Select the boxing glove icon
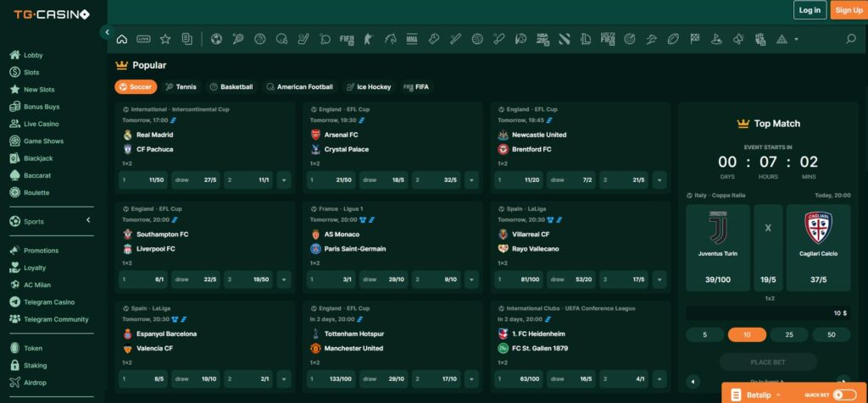Screen dimensions: 868x403 click(433, 39)
